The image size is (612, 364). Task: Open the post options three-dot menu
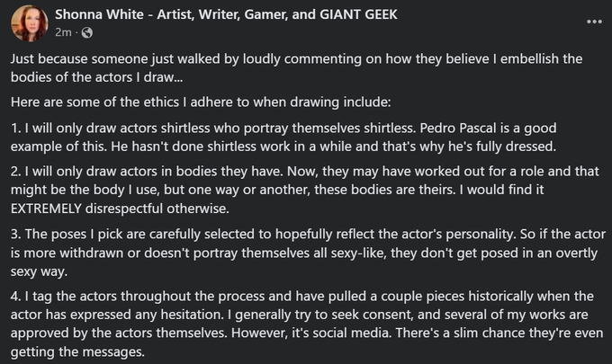click(x=593, y=20)
